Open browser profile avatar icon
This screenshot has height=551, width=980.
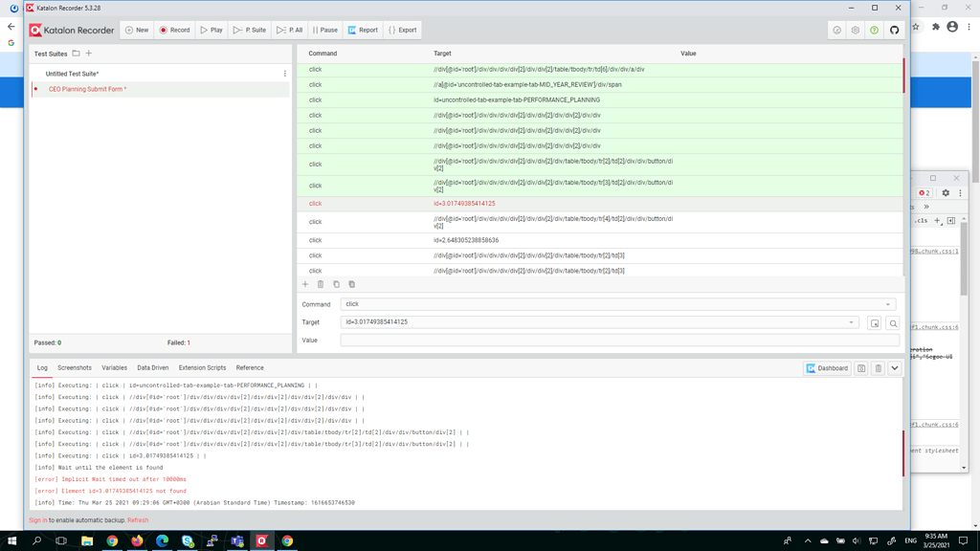952,27
